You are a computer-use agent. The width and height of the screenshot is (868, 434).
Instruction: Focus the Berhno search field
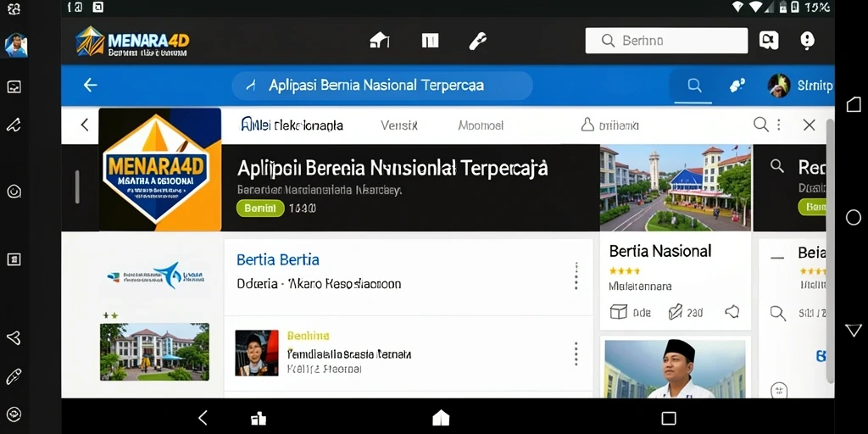click(666, 41)
